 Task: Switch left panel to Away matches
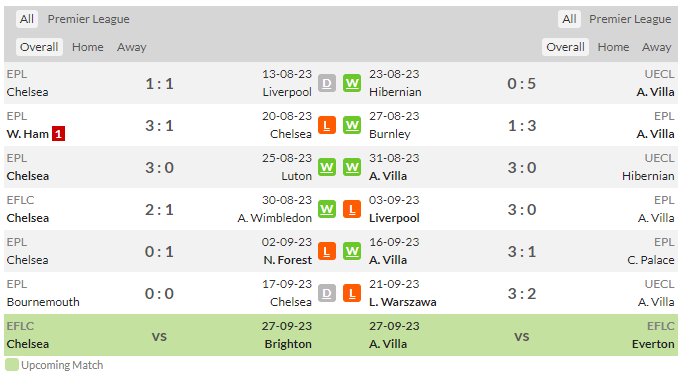[x=131, y=47]
